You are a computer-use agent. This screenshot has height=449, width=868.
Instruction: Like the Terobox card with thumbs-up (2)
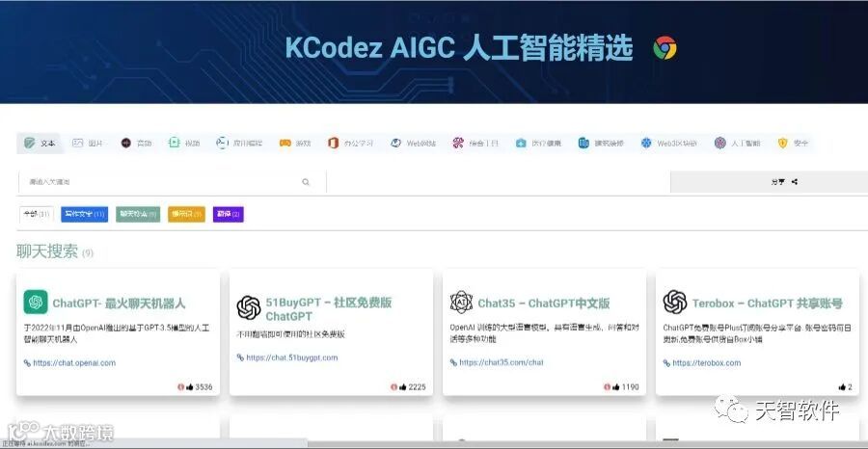tap(842, 387)
